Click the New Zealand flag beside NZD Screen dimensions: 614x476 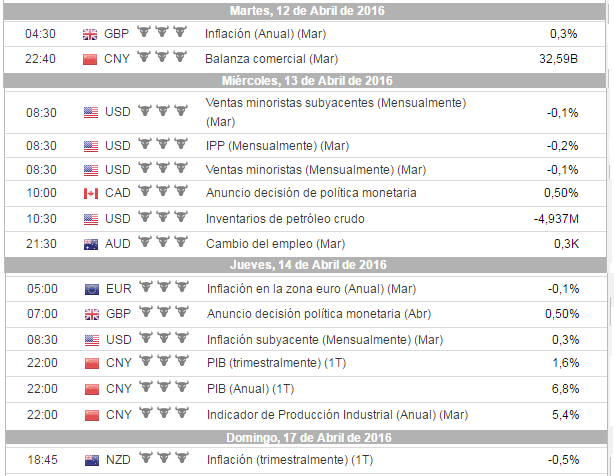point(92,460)
